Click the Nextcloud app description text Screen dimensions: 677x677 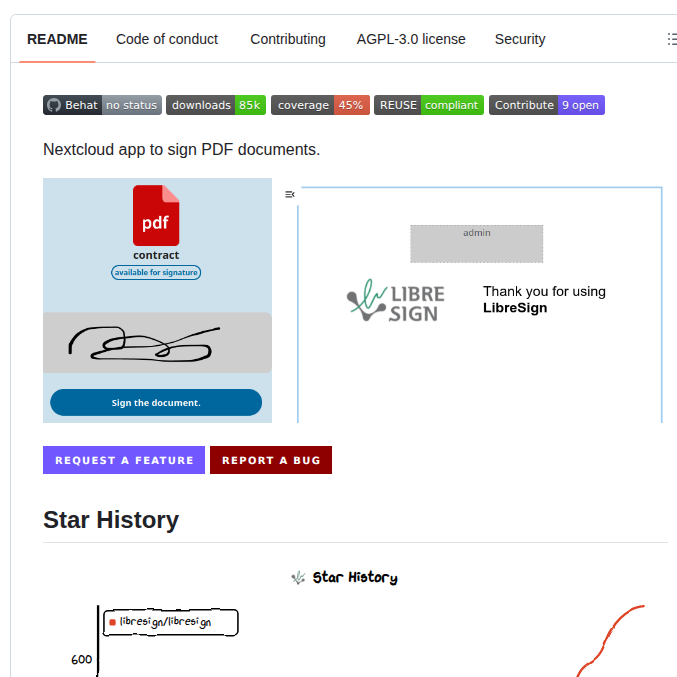tap(181, 149)
